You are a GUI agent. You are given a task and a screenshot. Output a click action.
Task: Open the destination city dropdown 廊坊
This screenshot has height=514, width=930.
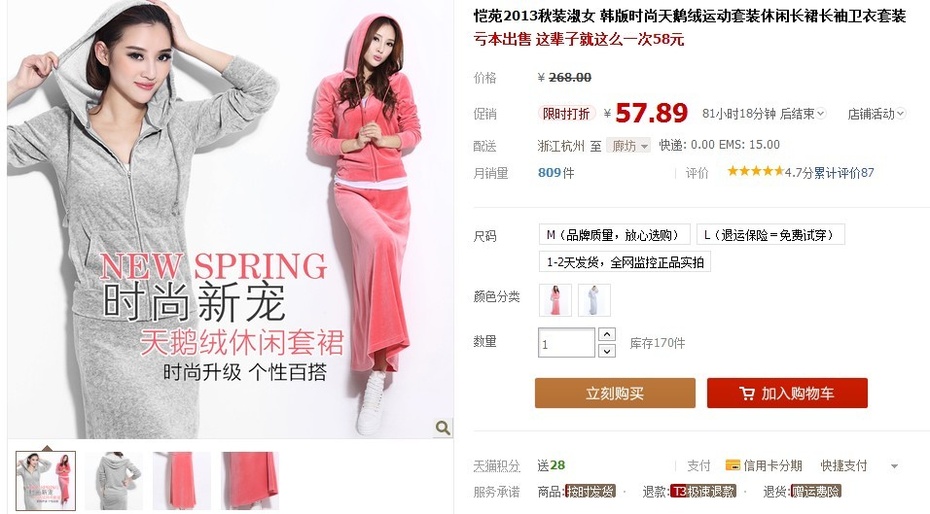[x=628, y=145]
